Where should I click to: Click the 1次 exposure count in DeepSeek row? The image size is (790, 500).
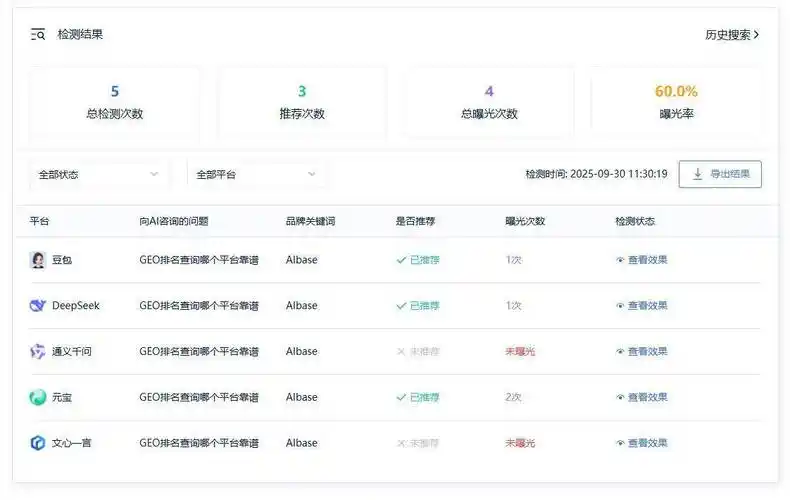(514, 306)
